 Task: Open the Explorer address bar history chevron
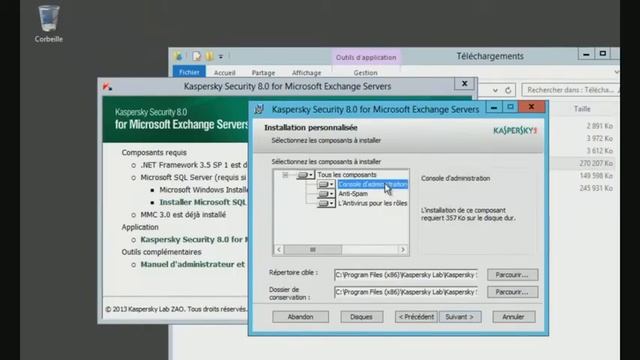pos(495,90)
